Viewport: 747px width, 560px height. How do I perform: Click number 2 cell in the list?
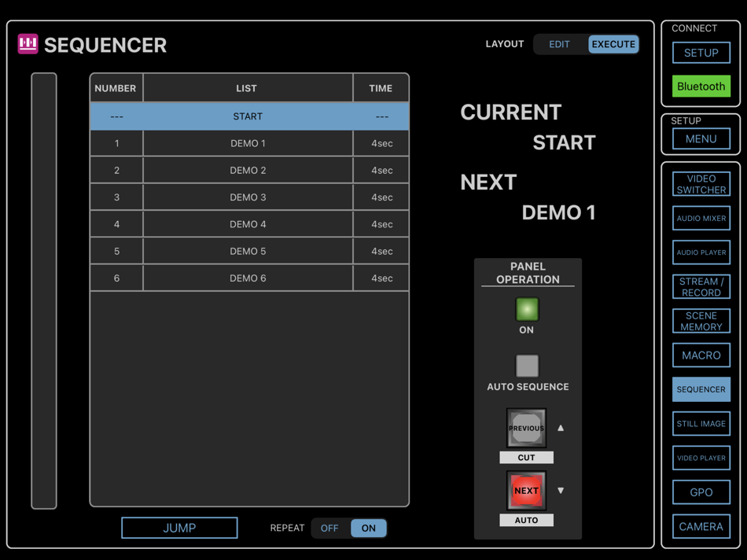116,170
